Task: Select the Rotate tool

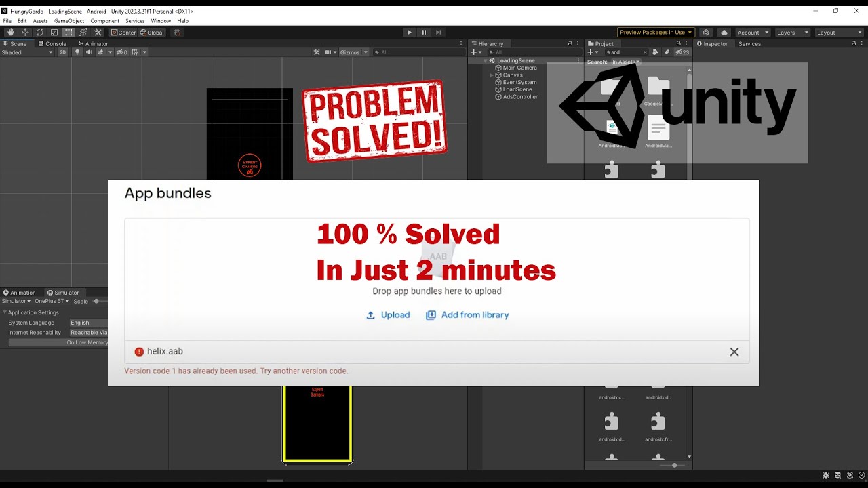Action: pos(40,32)
